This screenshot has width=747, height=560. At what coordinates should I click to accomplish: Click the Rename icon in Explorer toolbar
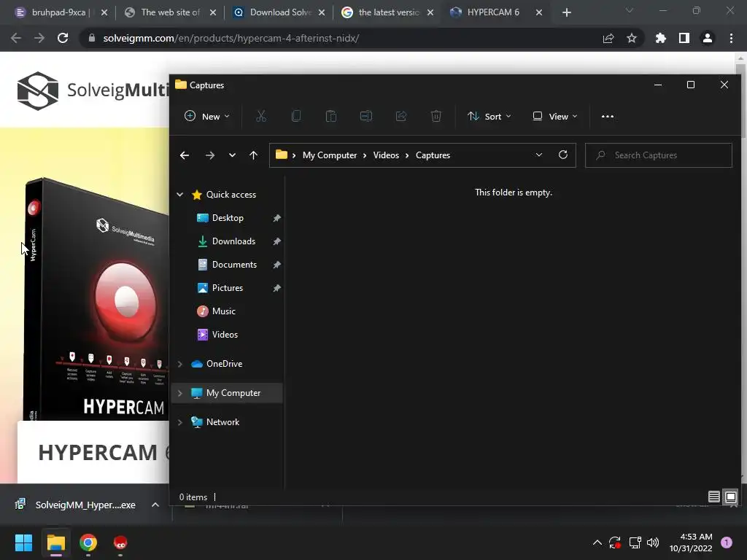366,116
